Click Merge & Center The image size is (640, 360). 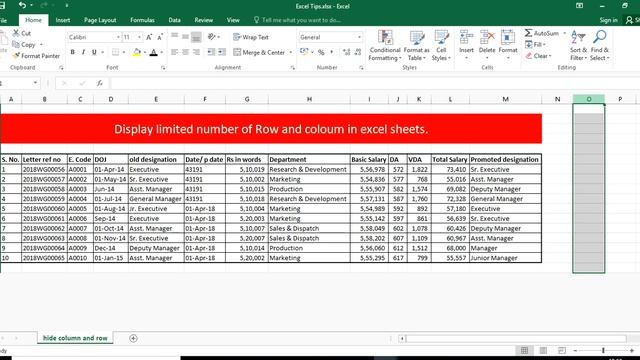(259, 52)
